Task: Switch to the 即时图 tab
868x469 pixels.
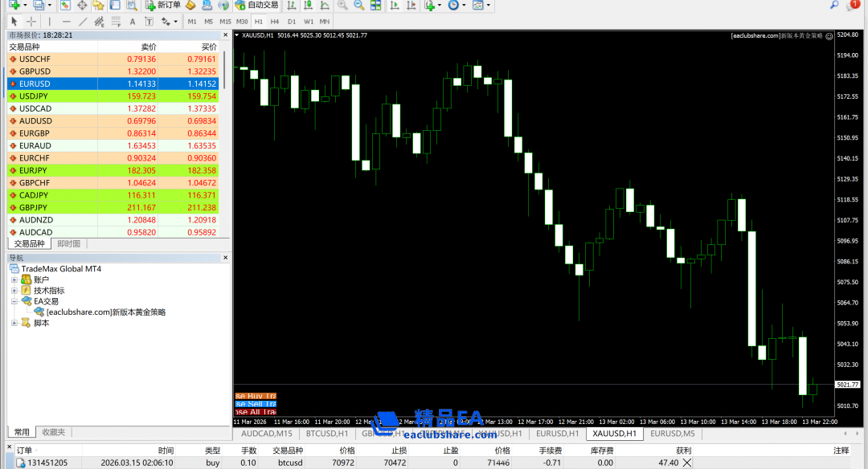Action: [x=68, y=243]
